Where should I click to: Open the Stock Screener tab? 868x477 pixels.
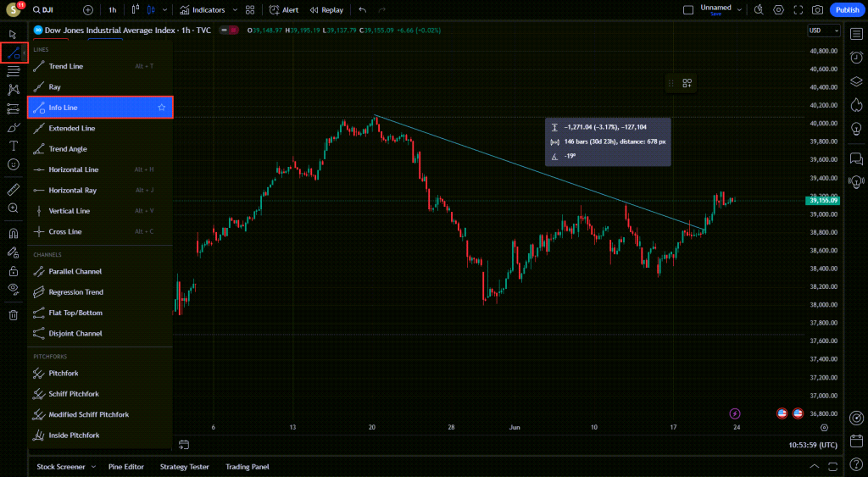tap(61, 467)
